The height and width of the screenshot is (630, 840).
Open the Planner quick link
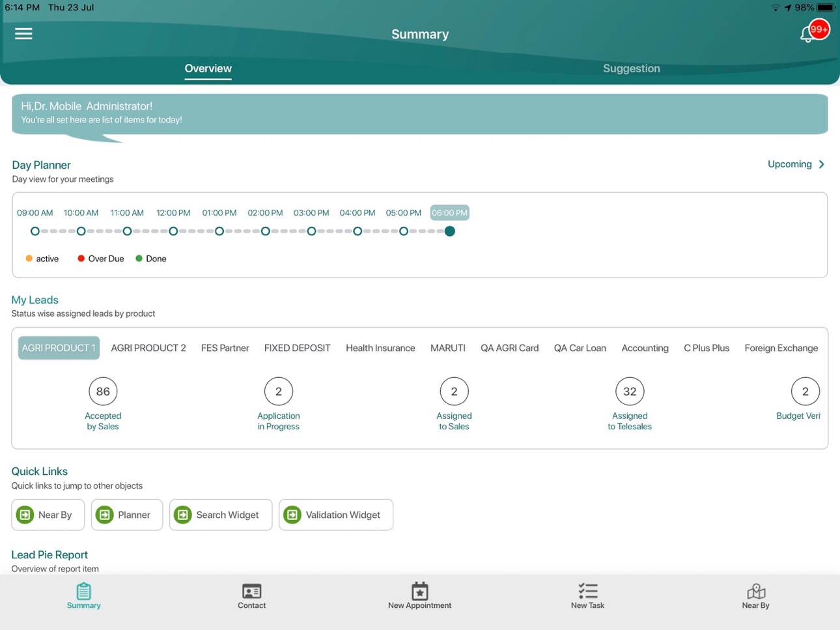(127, 515)
